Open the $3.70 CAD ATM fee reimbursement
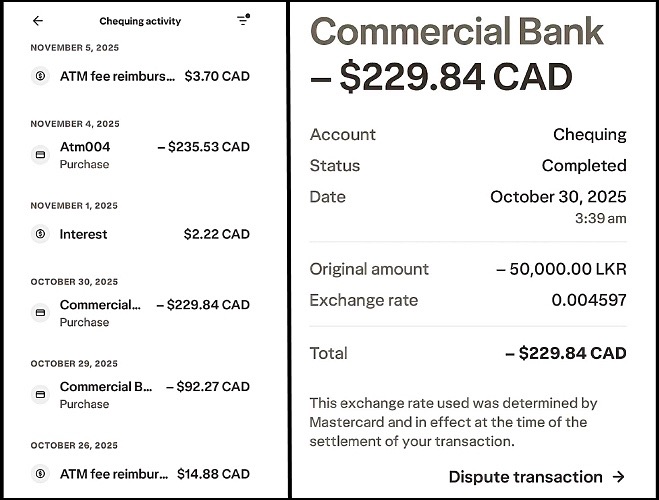Image resolution: width=659 pixels, height=500 pixels. pos(140,76)
